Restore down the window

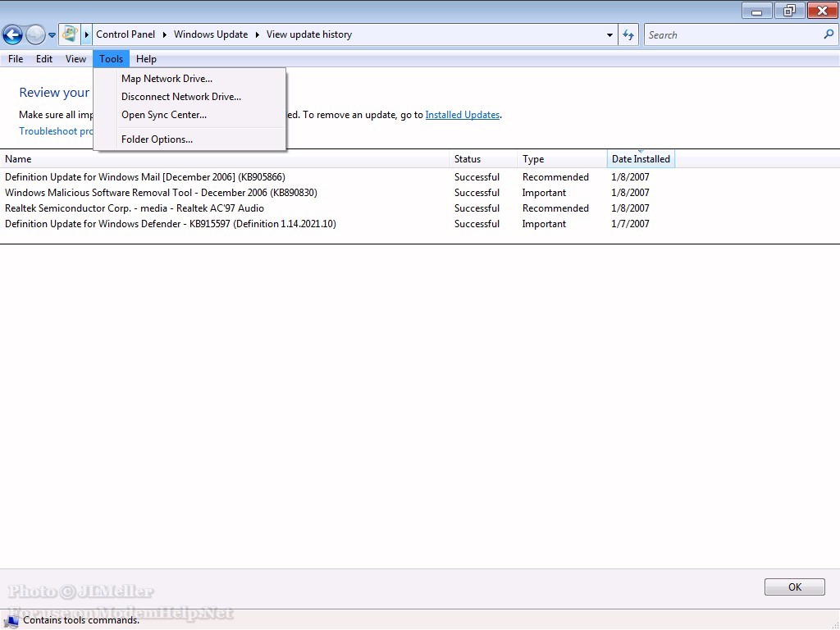pyautogui.click(x=789, y=11)
